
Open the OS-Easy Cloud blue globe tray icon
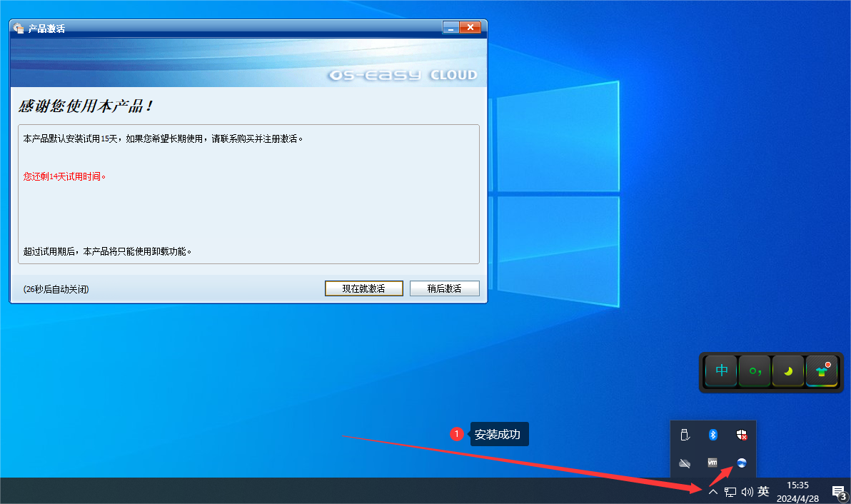[x=741, y=463]
